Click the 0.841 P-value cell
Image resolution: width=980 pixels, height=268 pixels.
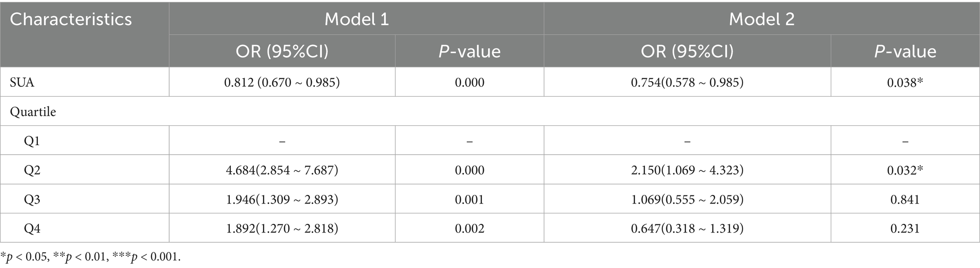pyautogui.click(x=905, y=199)
